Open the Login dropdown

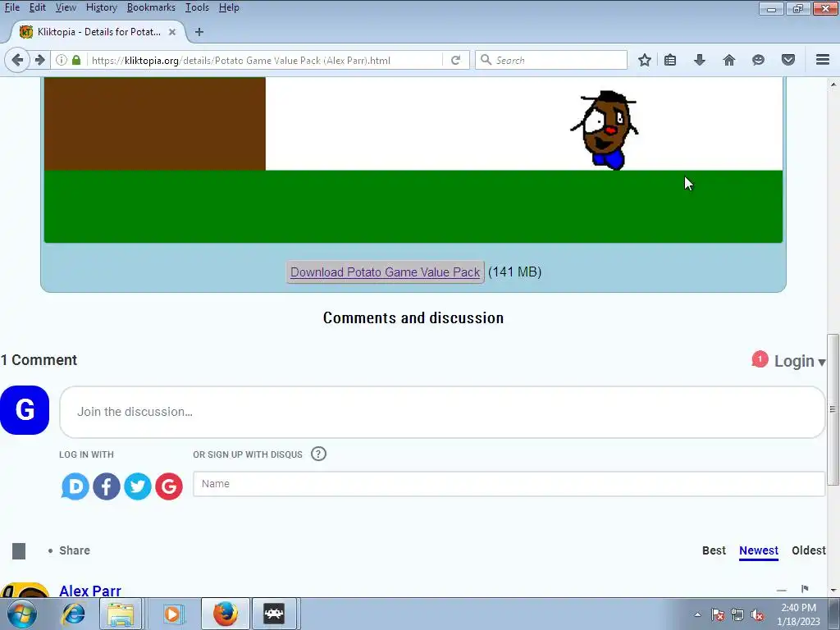click(800, 361)
